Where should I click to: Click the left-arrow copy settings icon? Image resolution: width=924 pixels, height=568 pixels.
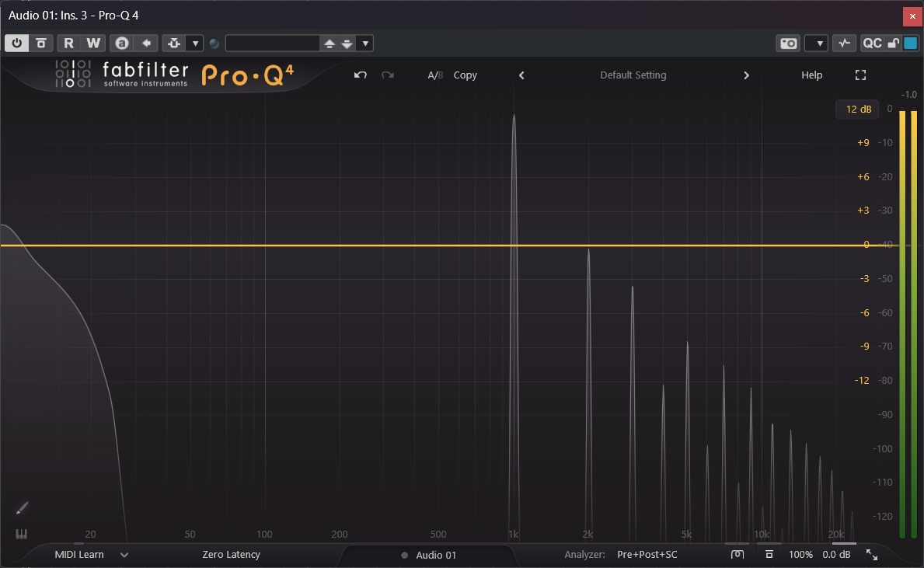click(146, 43)
